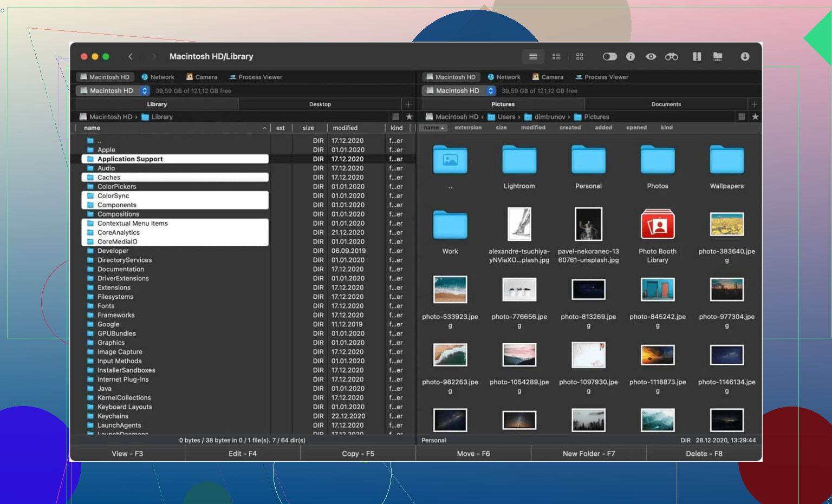The image size is (832, 504).
Task: Click the Copy - F5 button
Action: tap(358, 454)
